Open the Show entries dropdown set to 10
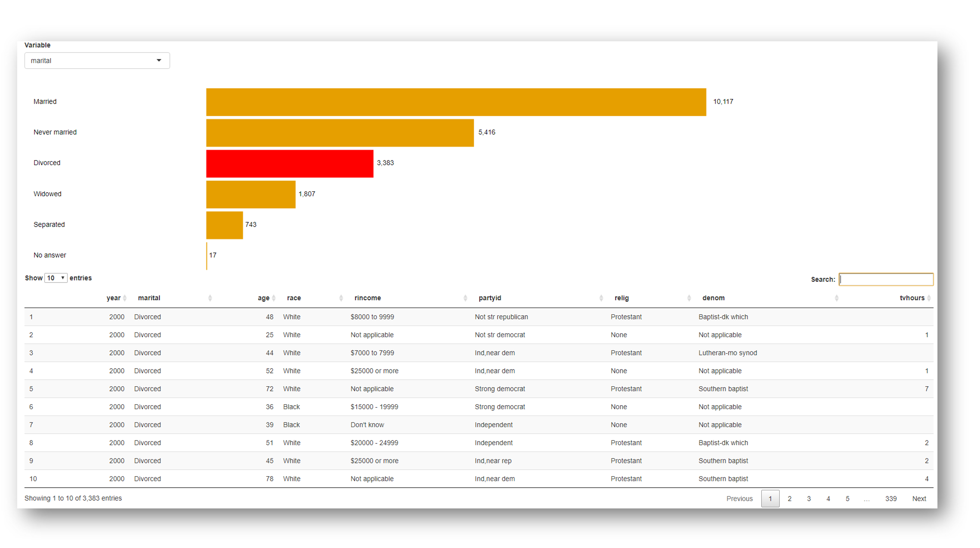The width and height of the screenshot is (980, 548). pos(56,277)
